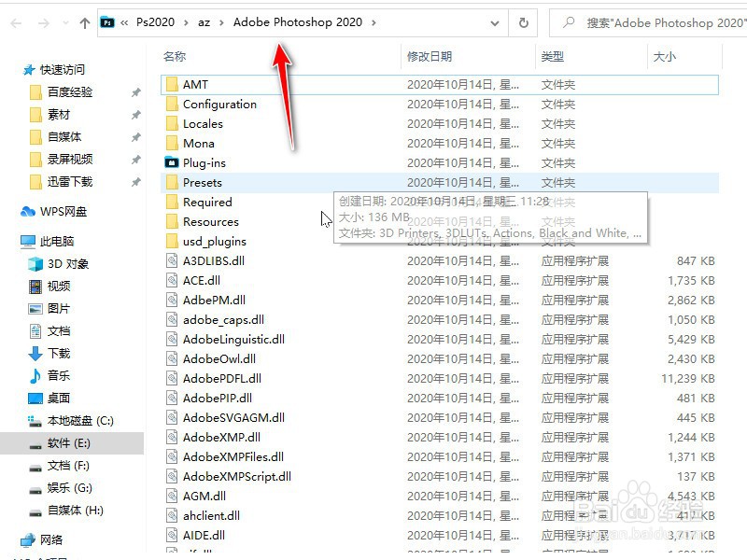Click the AdobeOwl.dll file icon
This screenshot has width=747, height=560.
[x=172, y=359]
